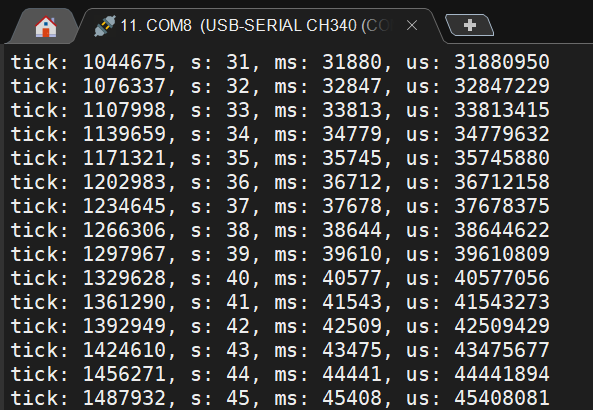Click us value 31880950 in first line

(502, 62)
